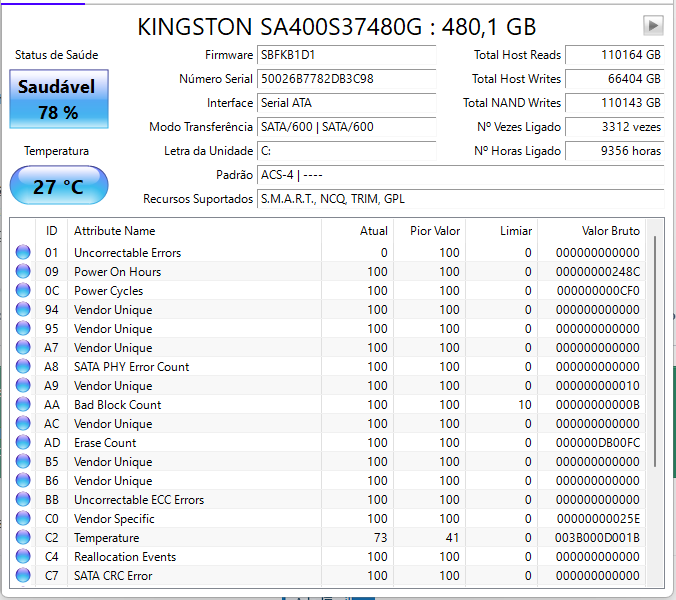This screenshot has width=676, height=600.
Task: Click the Interface field Serial ATA
Action: (x=347, y=103)
